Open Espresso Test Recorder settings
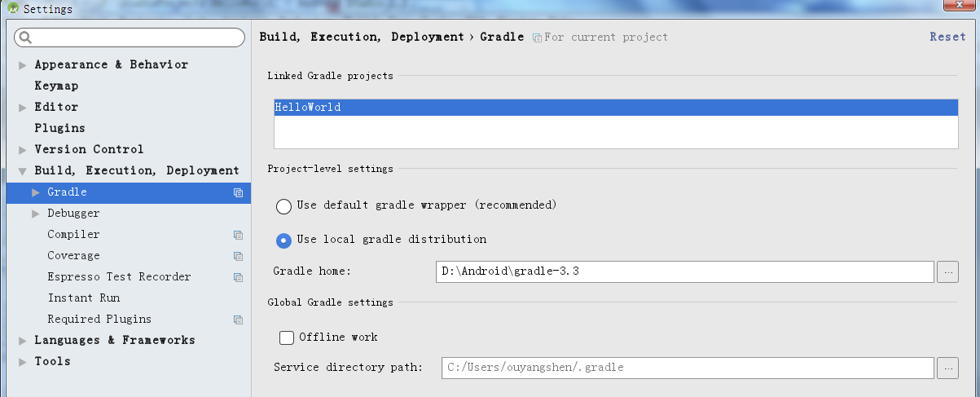The width and height of the screenshot is (980, 397). tap(119, 277)
